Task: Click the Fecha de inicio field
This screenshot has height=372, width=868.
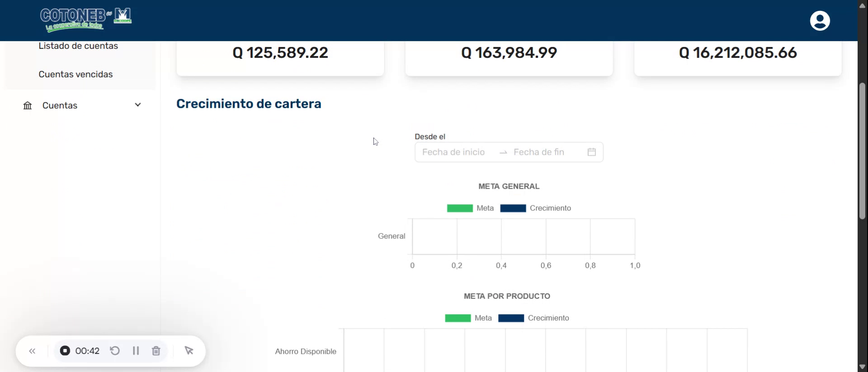Action: (453, 152)
